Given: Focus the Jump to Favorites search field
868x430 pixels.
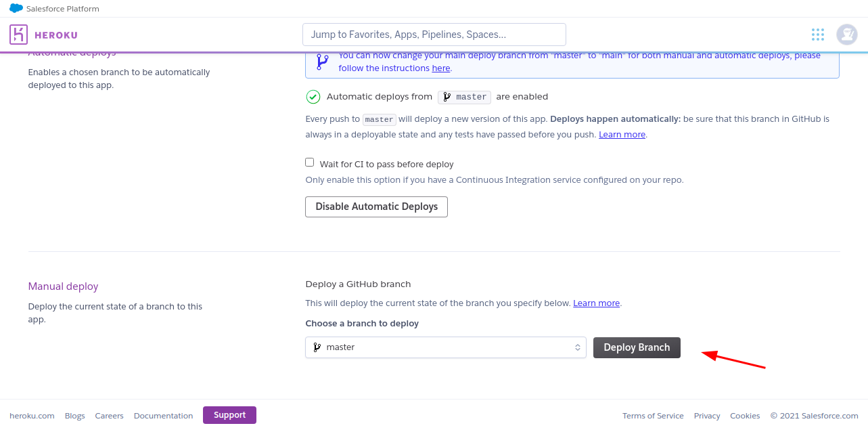Looking at the screenshot, I should click(434, 35).
